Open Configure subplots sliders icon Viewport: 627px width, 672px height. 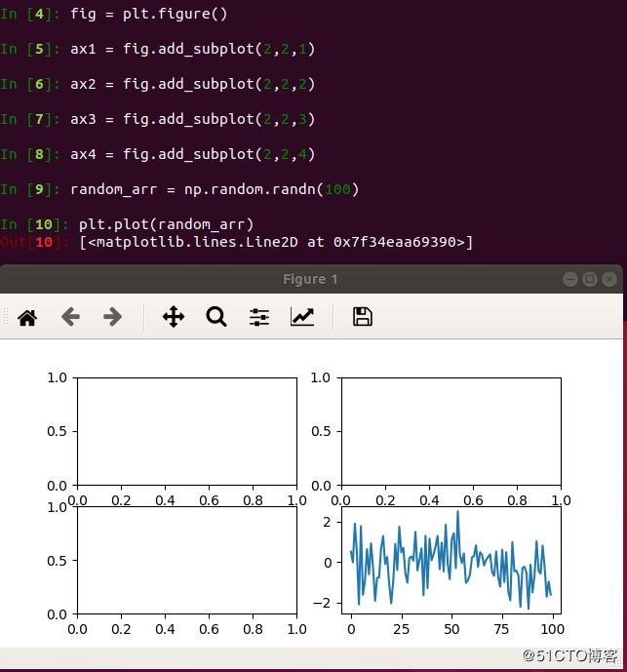(x=259, y=317)
